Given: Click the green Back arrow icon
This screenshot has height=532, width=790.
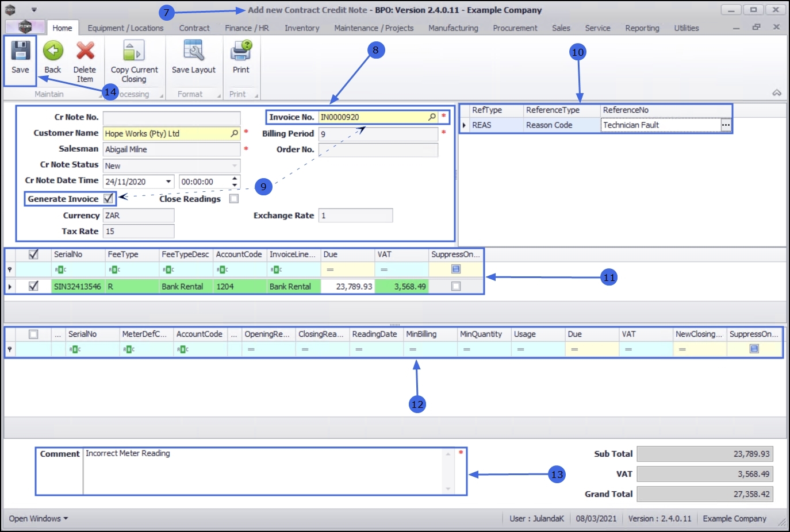Looking at the screenshot, I should (53, 51).
